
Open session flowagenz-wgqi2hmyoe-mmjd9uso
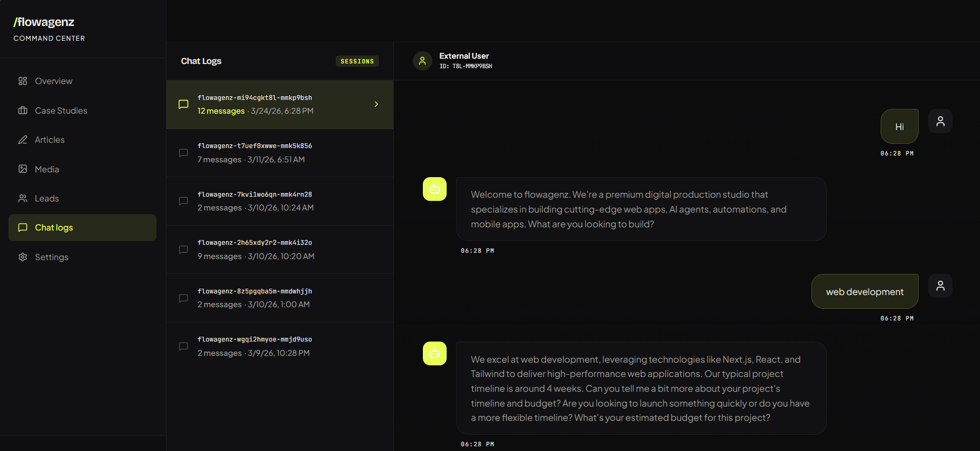pyautogui.click(x=280, y=346)
